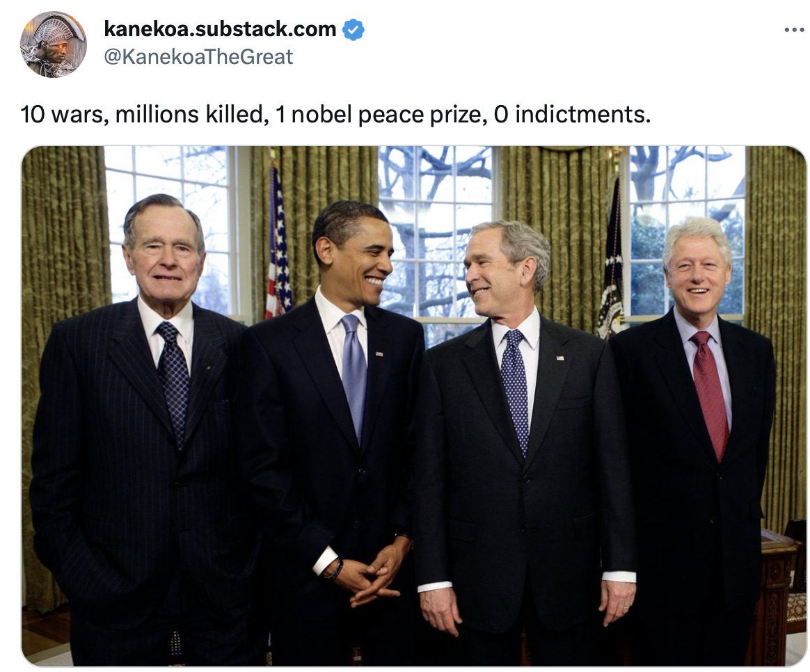Click the red tie in the photo

(709, 394)
